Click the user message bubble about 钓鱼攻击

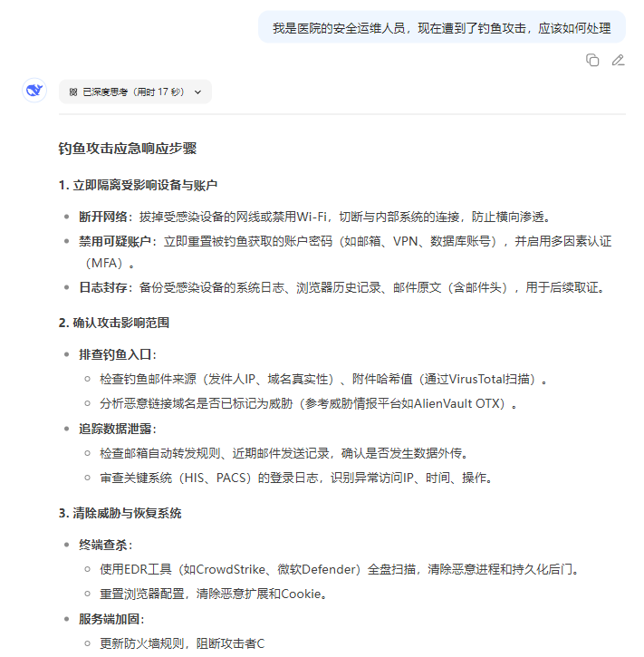tap(442, 27)
